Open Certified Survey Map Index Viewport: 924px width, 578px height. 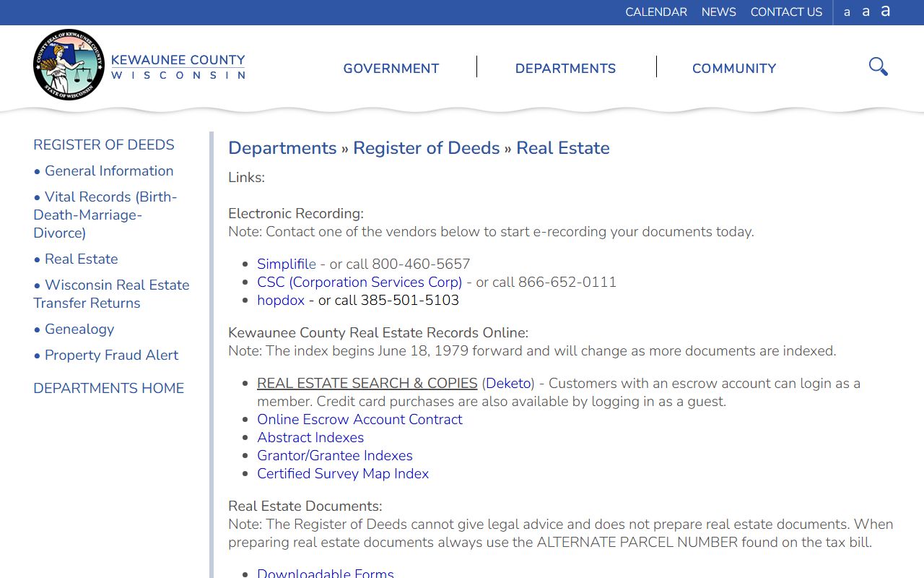click(343, 473)
